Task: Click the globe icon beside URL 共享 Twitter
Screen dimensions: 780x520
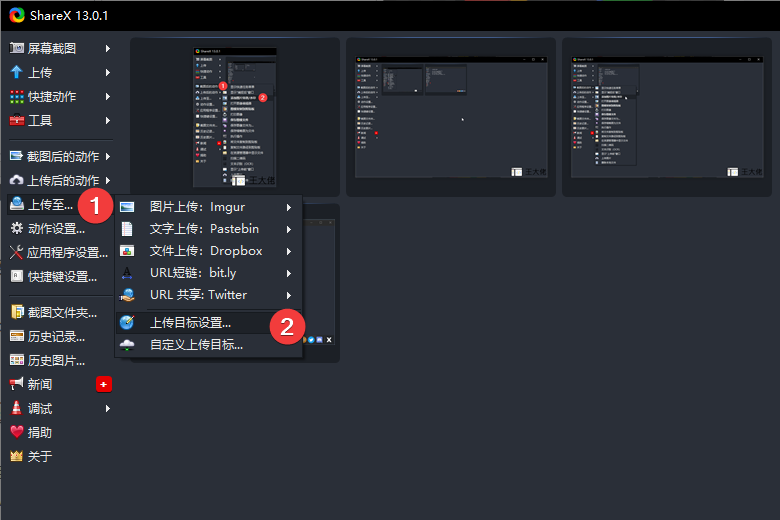Action: click(x=127, y=295)
